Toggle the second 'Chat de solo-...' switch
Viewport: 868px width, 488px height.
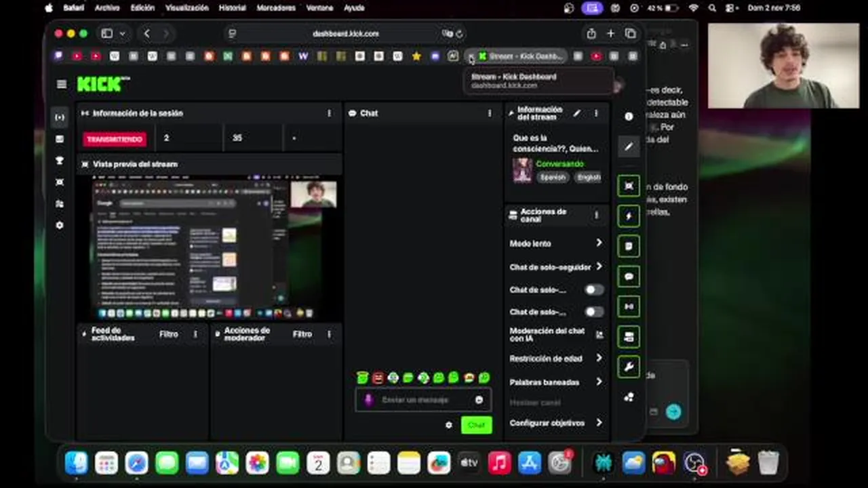(x=593, y=312)
